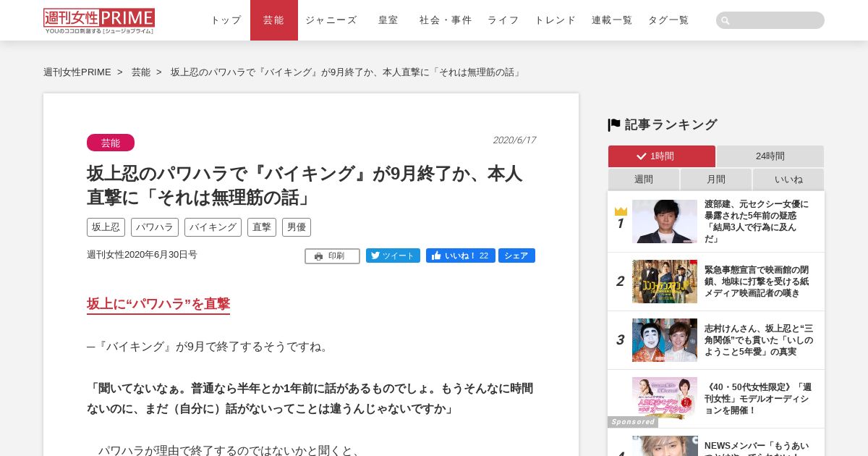Image resolution: width=868 pixels, height=456 pixels.
Task: Open the コンフィデンスマン movie poster thumbnail
Action: coord(665,282)
